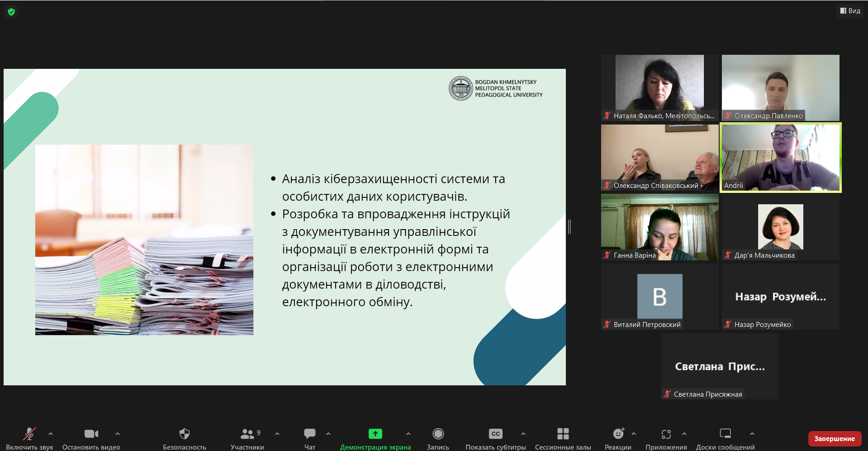Click the red Завершение end button

834,438
